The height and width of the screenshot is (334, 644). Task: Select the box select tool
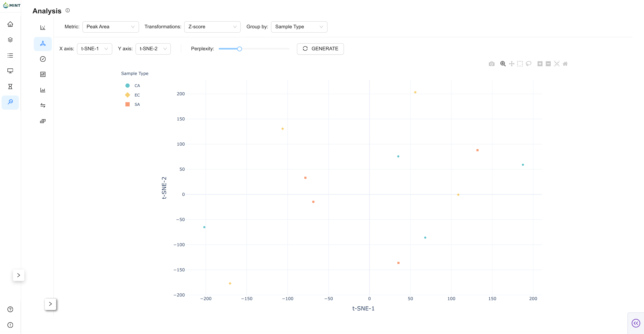(520, 64)
